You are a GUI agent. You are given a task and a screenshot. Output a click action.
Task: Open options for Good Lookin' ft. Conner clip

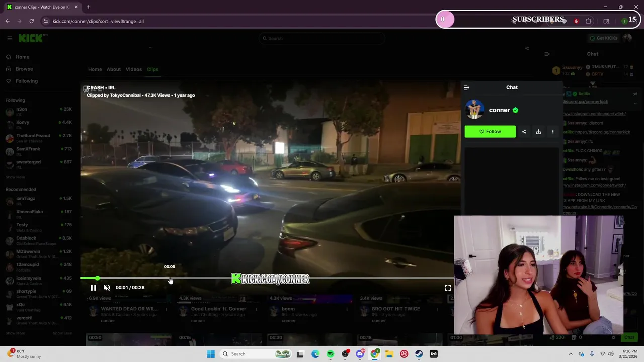tap(256, 309)
